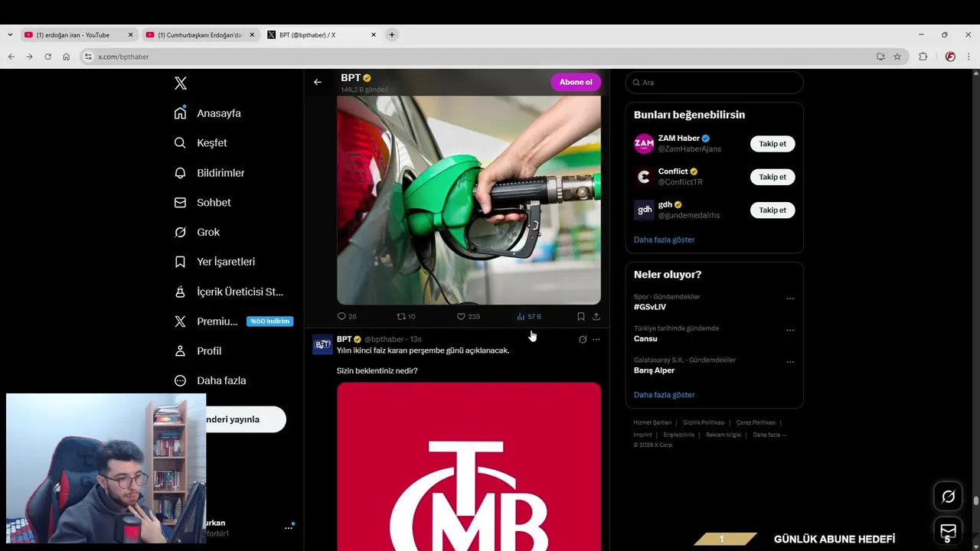Open the fuel pump image
Screen dimensions: 980x551
(469, 200)
